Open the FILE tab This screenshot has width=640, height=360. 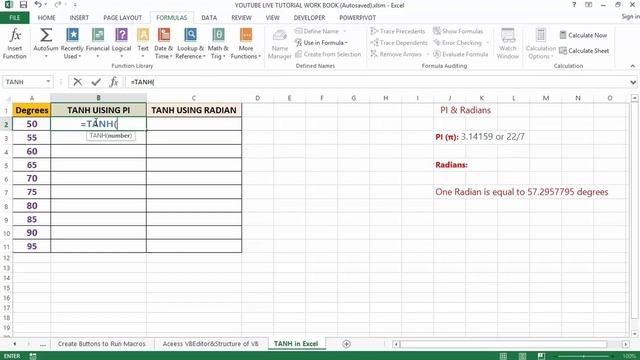(15, 18)
